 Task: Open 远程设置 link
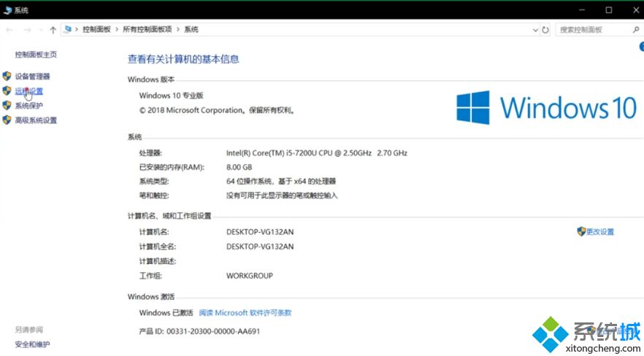click(x=28, y=91)
